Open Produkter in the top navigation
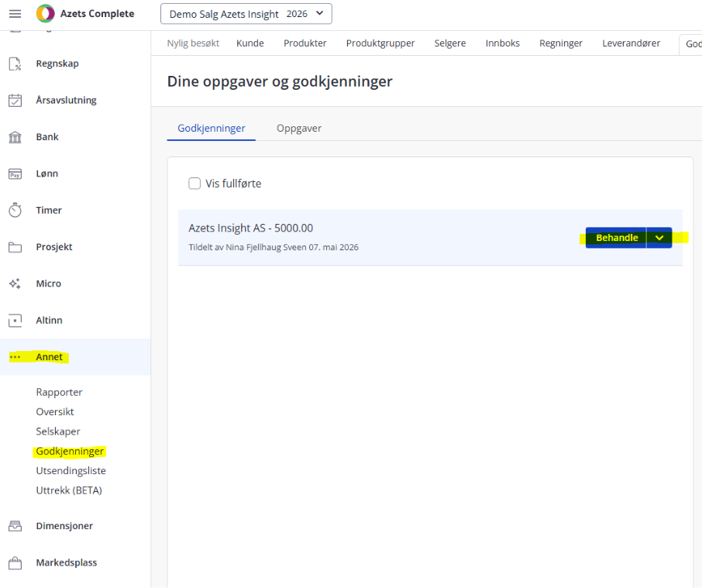702x588 pixels. 305,43
